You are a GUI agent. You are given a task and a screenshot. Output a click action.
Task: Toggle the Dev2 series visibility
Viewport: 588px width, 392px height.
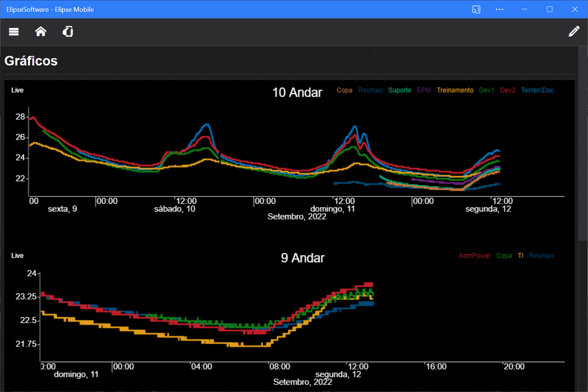pyautogui.click(x=508, y=90)
